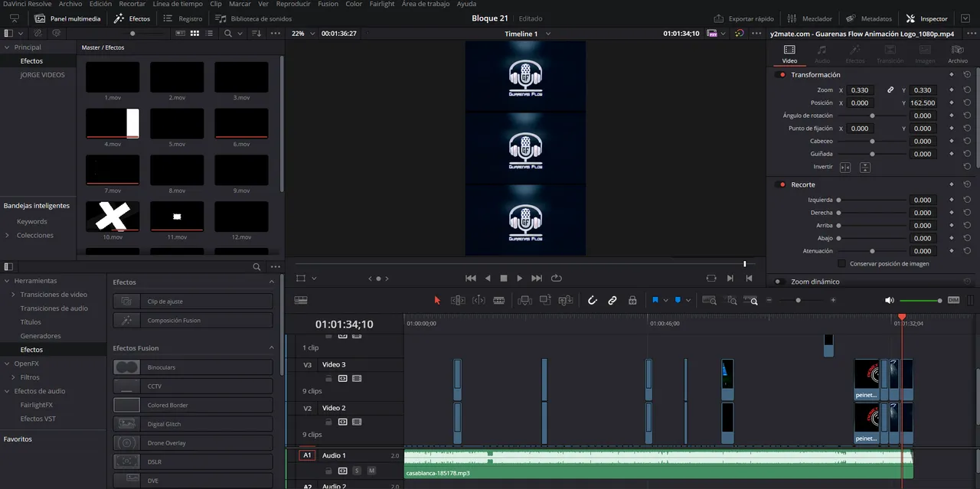Open the Biblioteca de sonidos panel
The width and height of the screenshot is (980, 489).
pos(253,18)
